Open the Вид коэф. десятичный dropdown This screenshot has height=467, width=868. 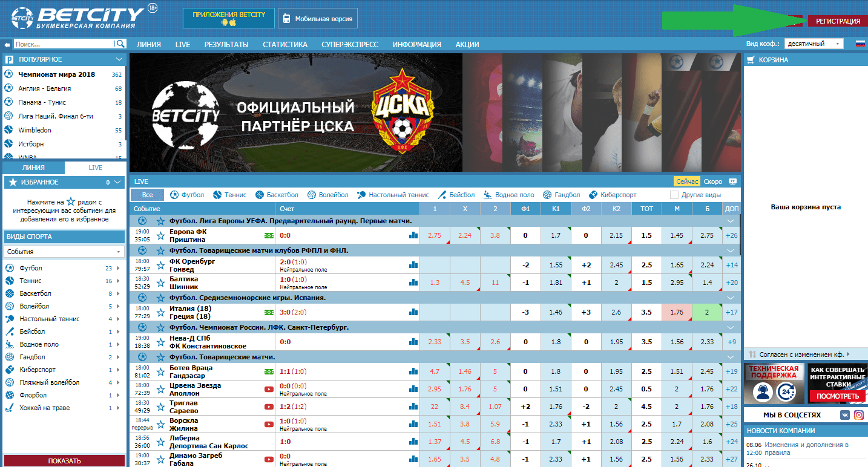(814, 44)
